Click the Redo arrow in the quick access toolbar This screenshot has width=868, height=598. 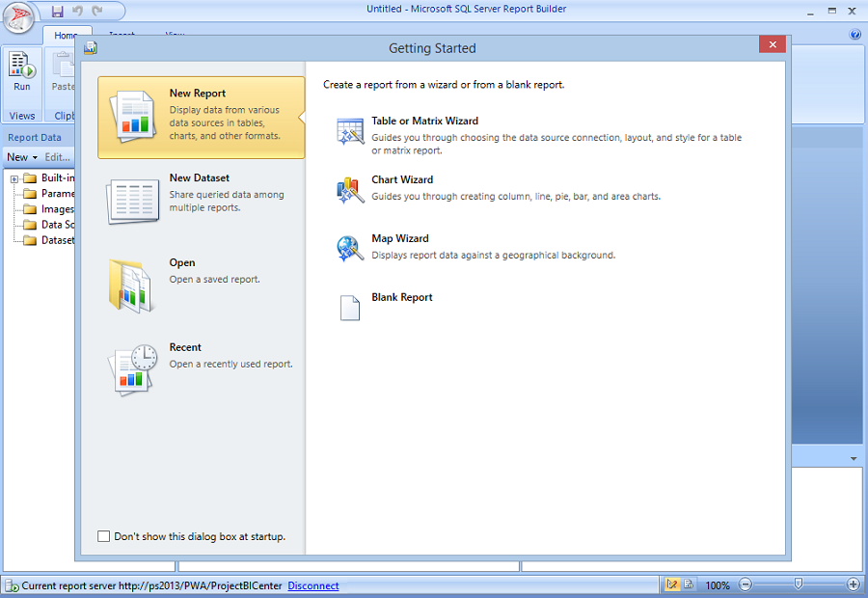pyautogui.click(x=97, y=11)
